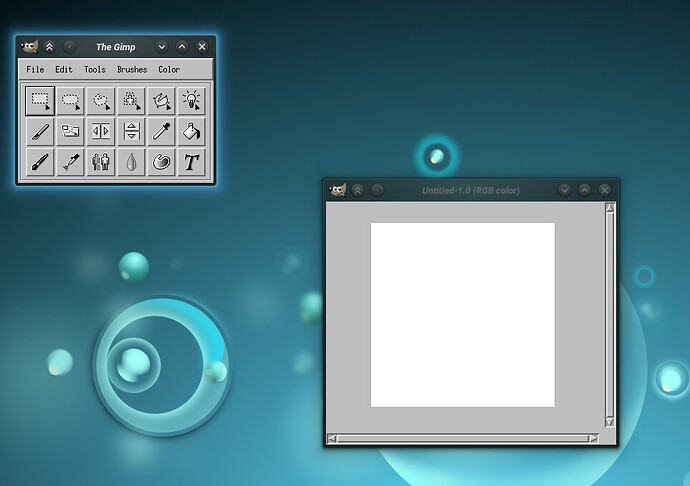The height and width of the screenshot is (486, 690).
Task: Pick the Color Picker eyedropper tool
Action: coord(161,131)
